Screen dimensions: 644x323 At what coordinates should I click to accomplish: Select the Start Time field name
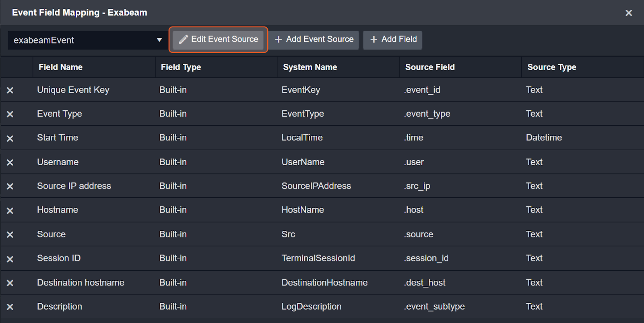click(58, 137)
